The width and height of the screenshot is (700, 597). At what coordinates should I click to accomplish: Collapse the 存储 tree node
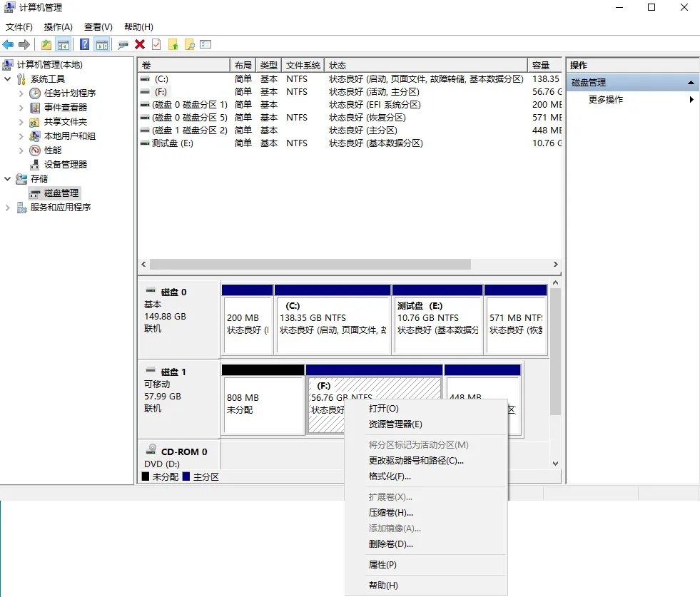coord(6,178)
